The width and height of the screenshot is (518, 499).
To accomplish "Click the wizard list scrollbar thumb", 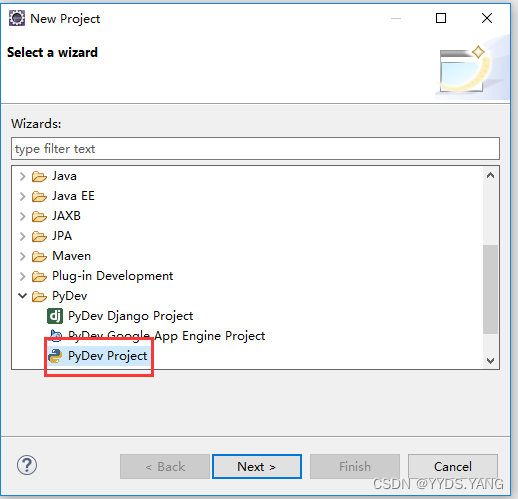I will click(490, 289).
